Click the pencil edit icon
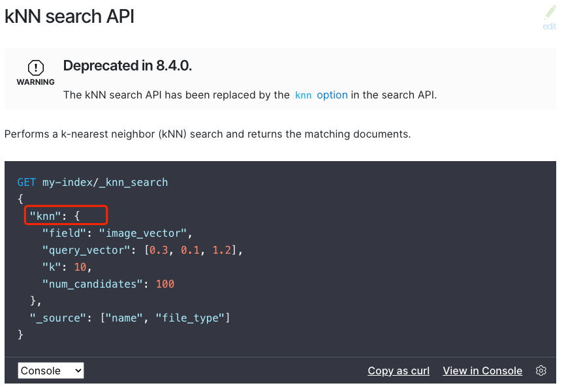Image resolution: width=566 pixels, height=392 pixels. [550, 12]
